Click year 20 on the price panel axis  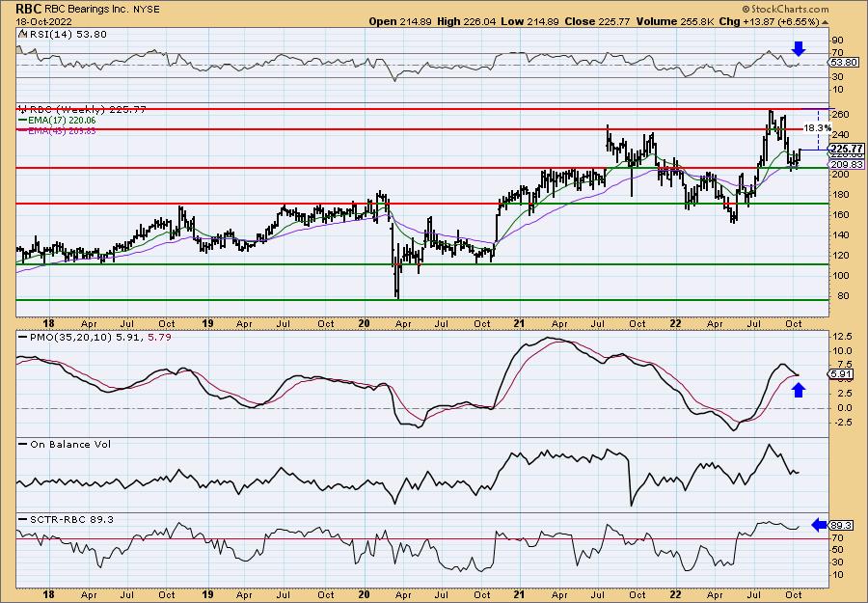(x=364, y=323)
